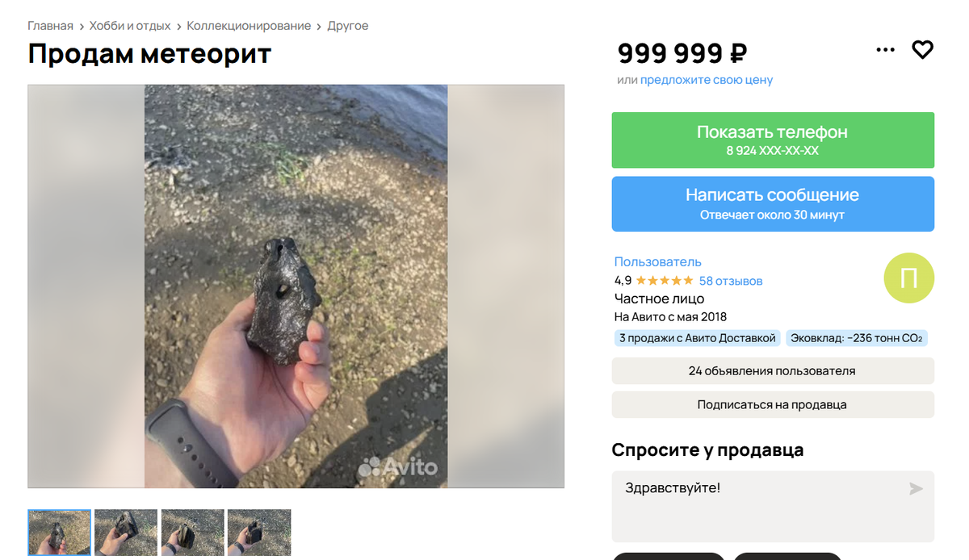Go to the Главная breadcrumb

(50, 26)
